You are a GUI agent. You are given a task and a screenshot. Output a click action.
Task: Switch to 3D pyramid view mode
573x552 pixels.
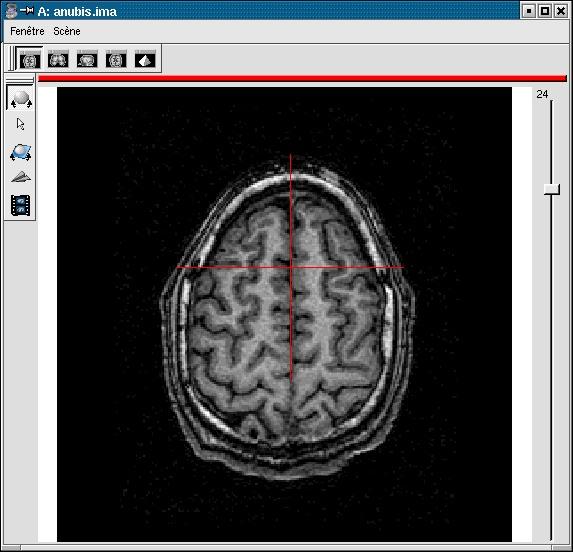click(x=145, y=60)
